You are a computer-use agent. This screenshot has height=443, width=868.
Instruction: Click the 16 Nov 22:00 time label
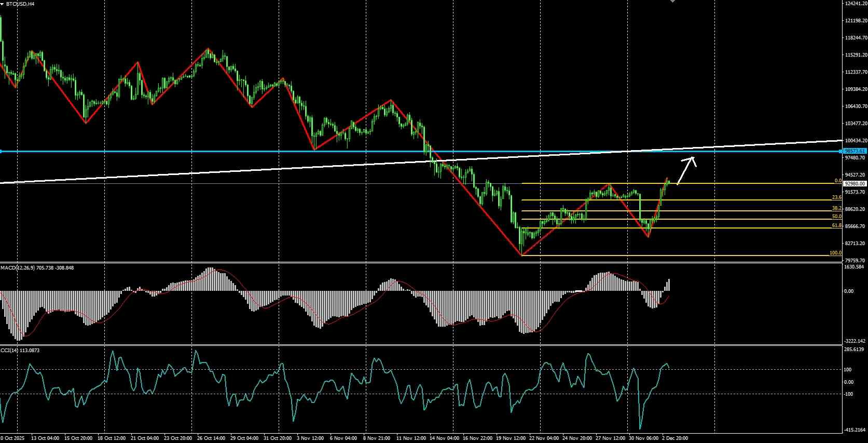(x=477, y=438)
